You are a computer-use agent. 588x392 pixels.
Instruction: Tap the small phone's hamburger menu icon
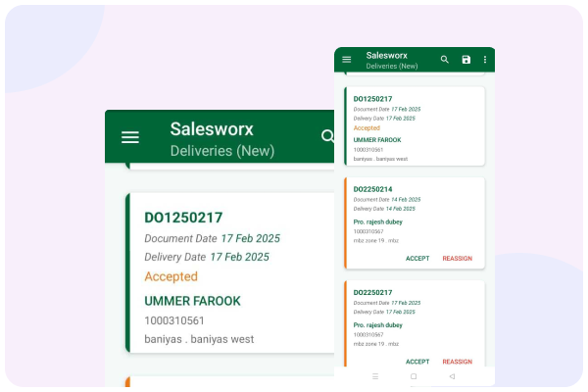(x=346, y=60)
